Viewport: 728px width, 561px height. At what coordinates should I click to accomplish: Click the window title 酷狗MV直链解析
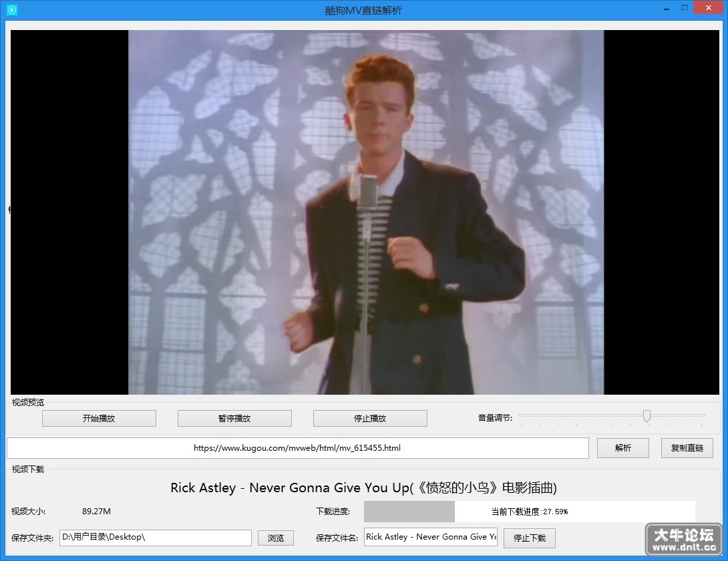pyautogui.click(x=363, y=10)
